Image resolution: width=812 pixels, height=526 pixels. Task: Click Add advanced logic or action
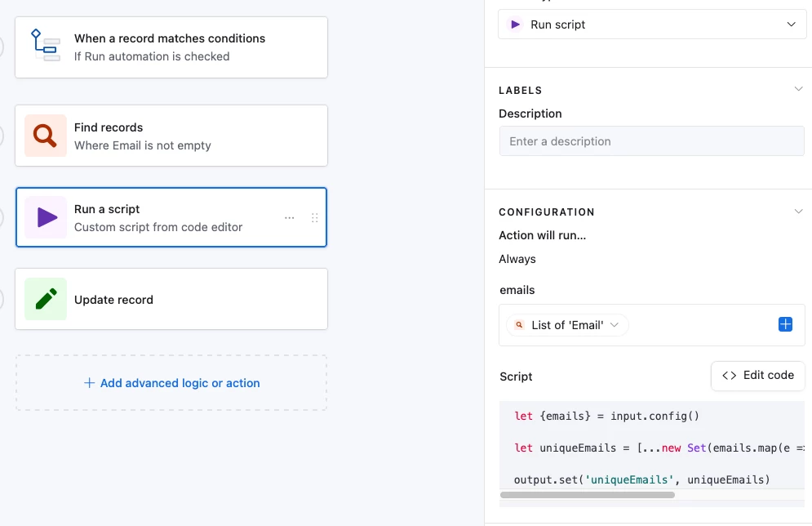pyautogui.click(x=171, y=383)
